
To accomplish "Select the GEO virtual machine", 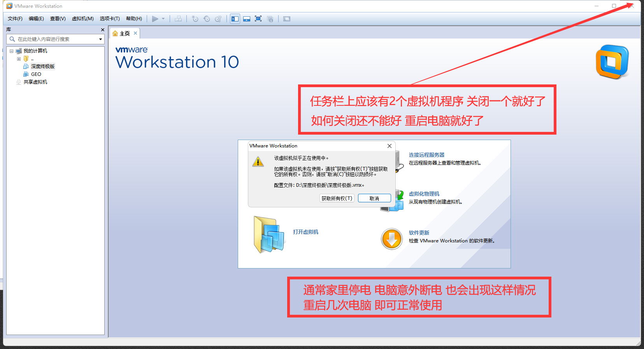I will pos(36,74).
